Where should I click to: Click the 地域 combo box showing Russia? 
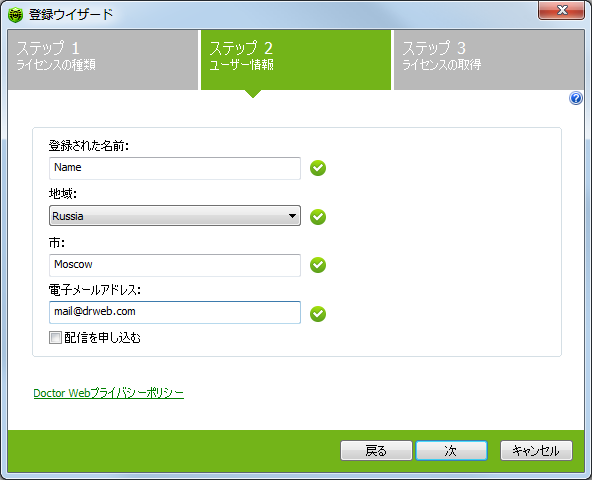175,216
